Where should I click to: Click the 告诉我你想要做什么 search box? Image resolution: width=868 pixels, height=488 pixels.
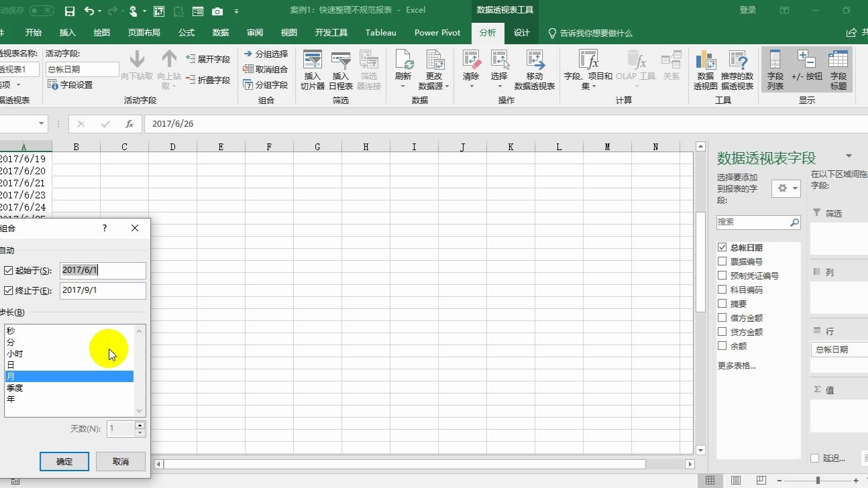point(590,33)
